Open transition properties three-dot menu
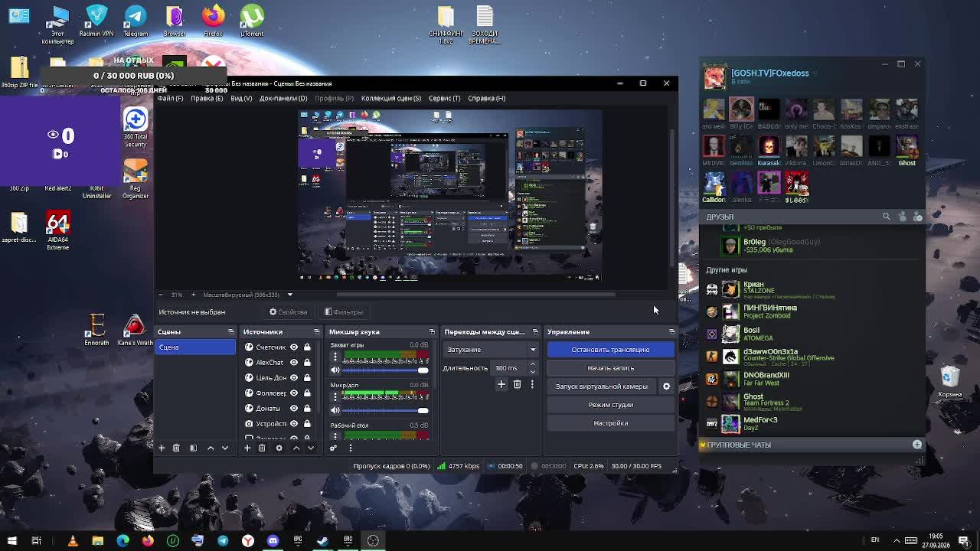980x551 pixels. pyautogui.click(x=532, y=384)
